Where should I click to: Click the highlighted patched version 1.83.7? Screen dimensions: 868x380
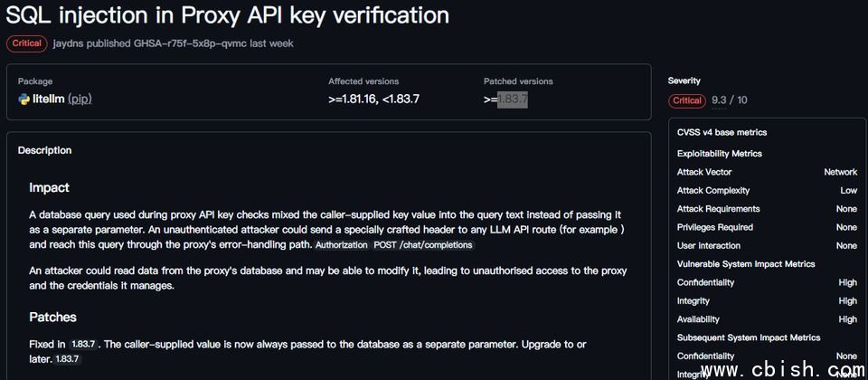point(513,99)
